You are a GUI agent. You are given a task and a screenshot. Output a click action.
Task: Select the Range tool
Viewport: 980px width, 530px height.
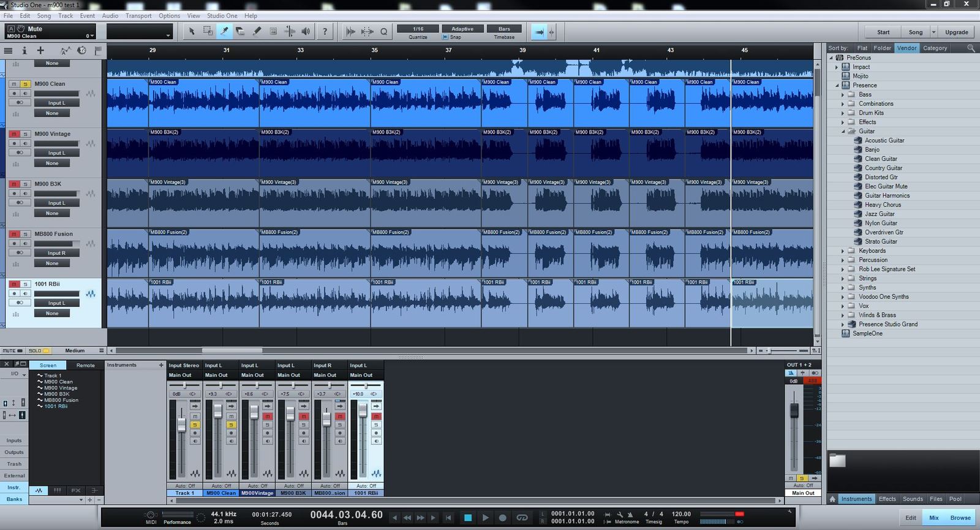tap(208, 31)
